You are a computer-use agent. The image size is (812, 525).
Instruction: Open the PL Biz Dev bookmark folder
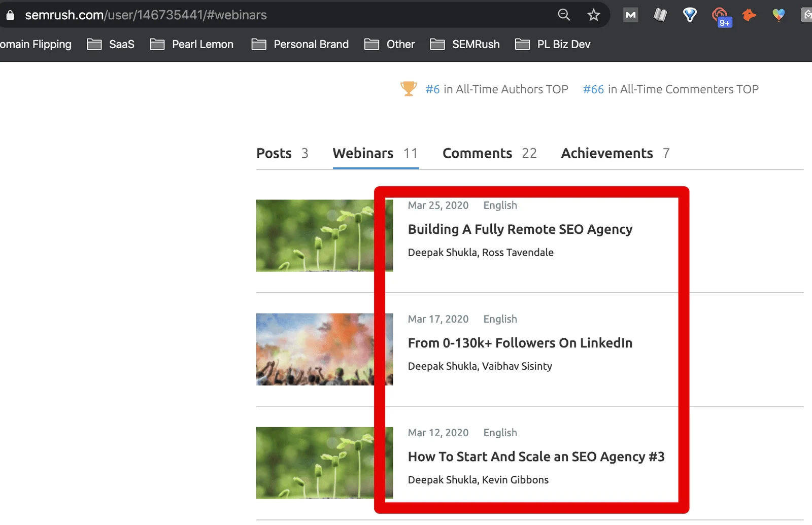tap(553, 44)
